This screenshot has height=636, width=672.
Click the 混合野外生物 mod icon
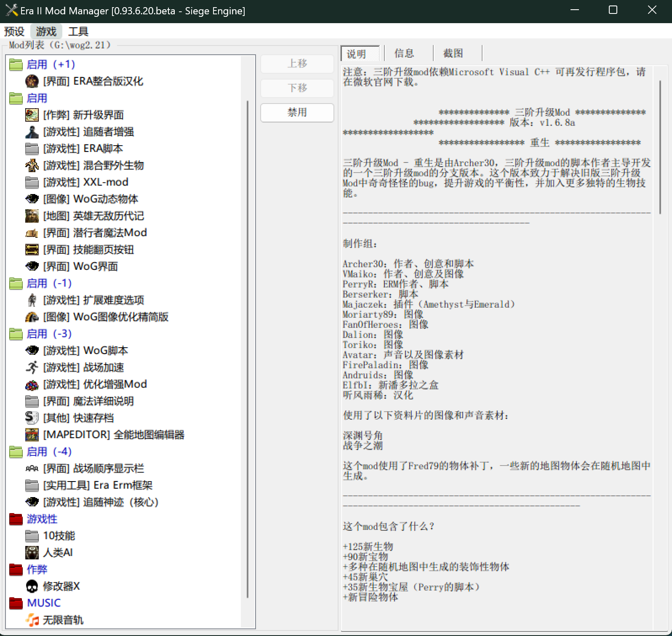click(x=32, y=165)
